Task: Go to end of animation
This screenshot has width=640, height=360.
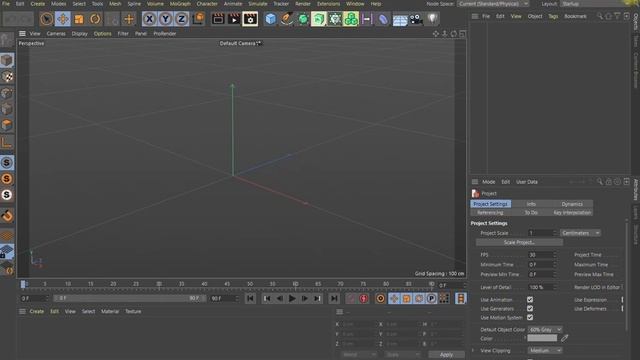Action: tap(334, 298)
